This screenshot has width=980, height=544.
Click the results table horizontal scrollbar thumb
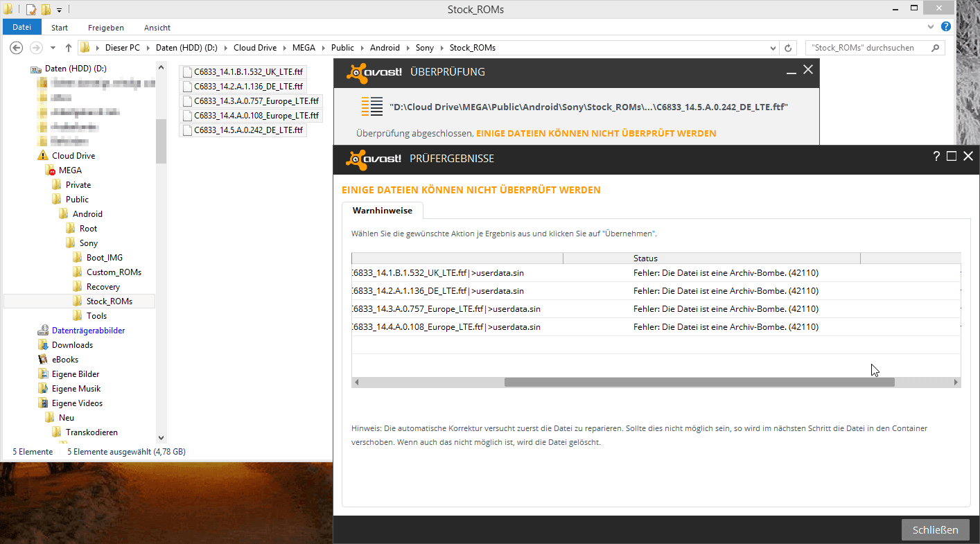(699, 382)
